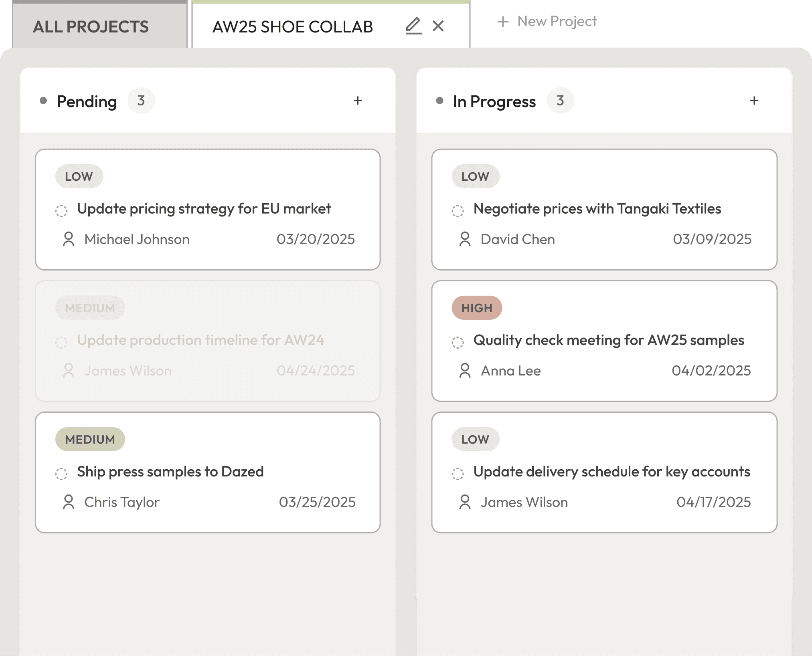
Task: Add a task with Pending column plus icon
Action: 358,101
